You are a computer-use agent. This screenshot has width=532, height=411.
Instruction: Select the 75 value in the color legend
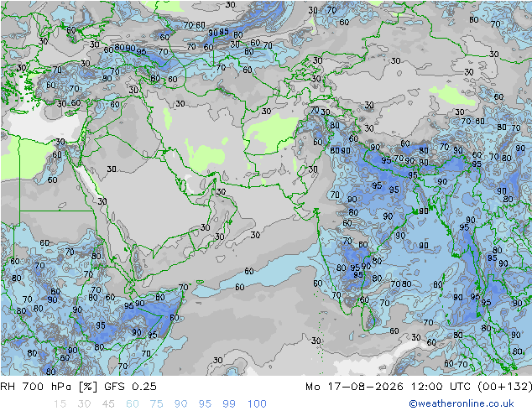click(157, 404)
